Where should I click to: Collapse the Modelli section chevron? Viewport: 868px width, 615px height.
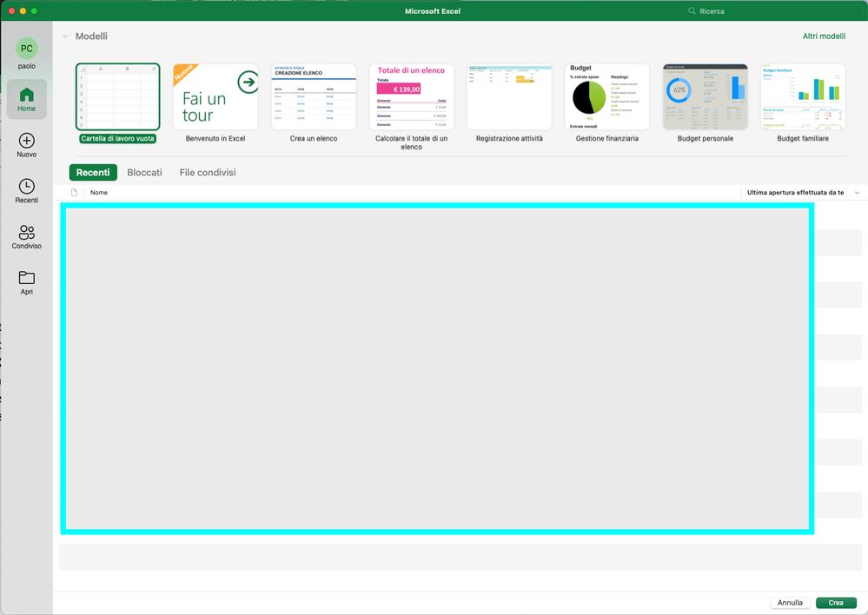tap(65, 36)
